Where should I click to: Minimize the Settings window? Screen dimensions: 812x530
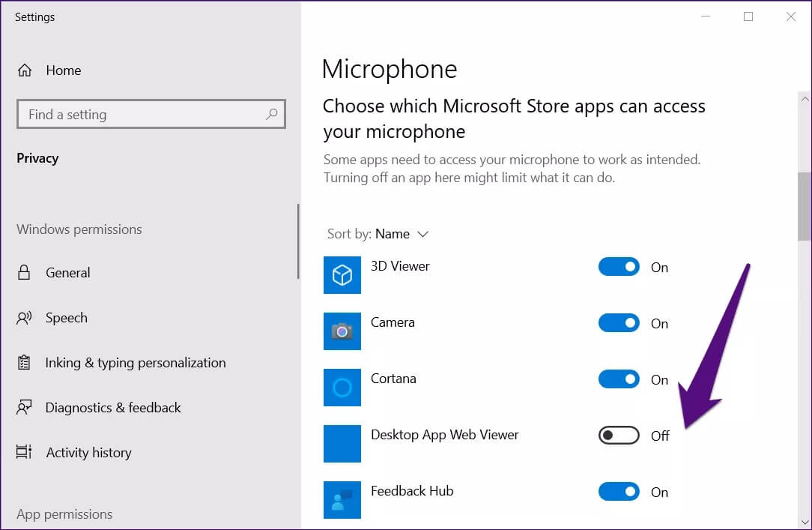point(706,16)
